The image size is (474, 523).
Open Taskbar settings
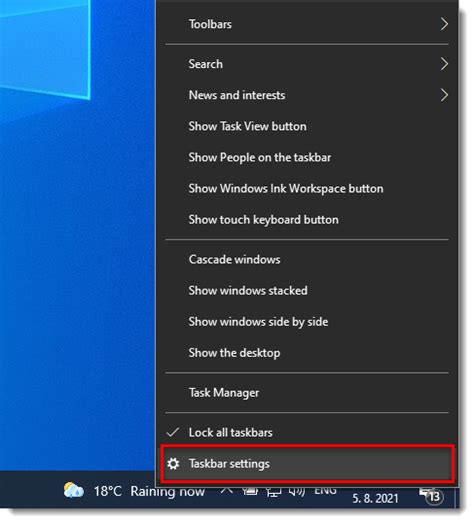point(307,464)
